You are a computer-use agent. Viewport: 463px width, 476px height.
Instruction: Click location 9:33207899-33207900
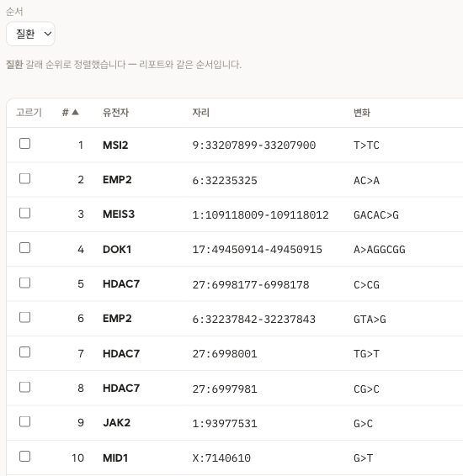254,145
